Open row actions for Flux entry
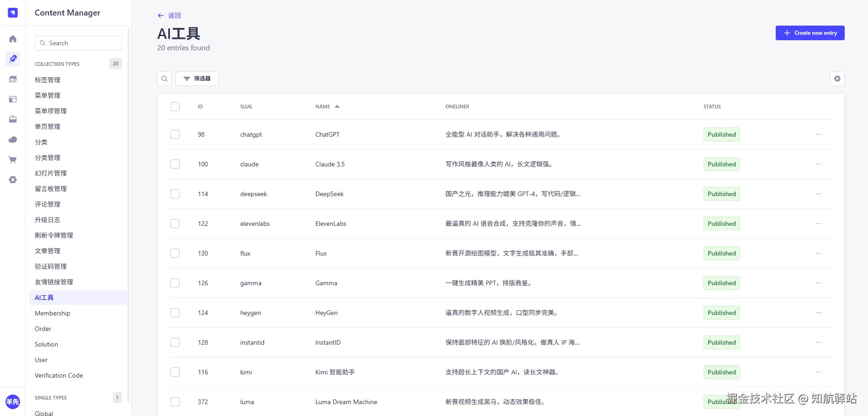Screen dimensions: 868x416 819,253
